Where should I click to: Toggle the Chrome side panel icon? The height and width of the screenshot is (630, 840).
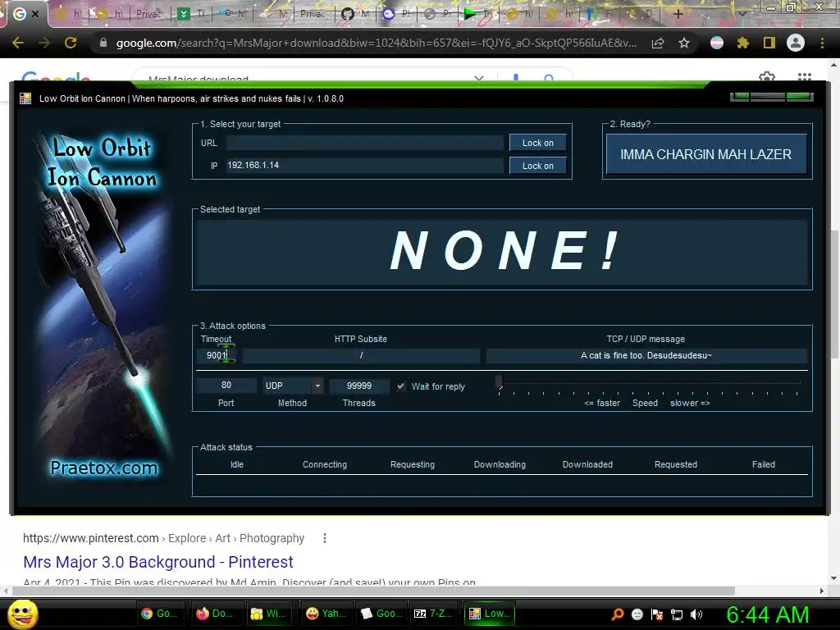coord(769,43)
